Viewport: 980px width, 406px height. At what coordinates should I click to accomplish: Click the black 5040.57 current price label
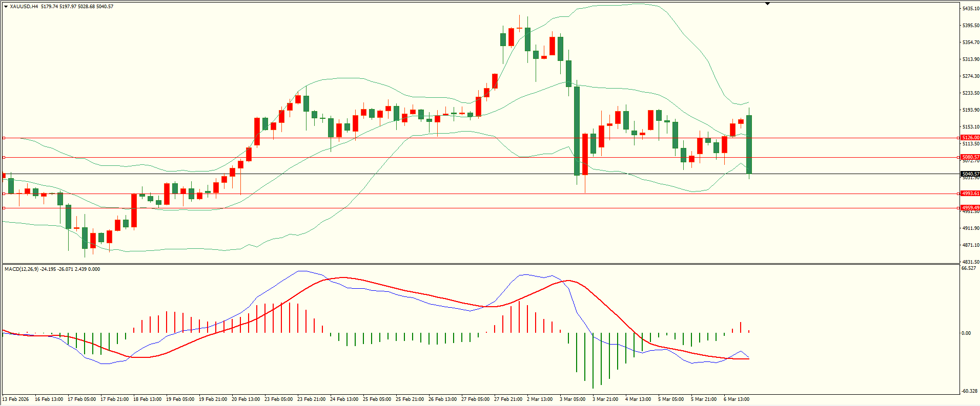[x=970, y=174]
